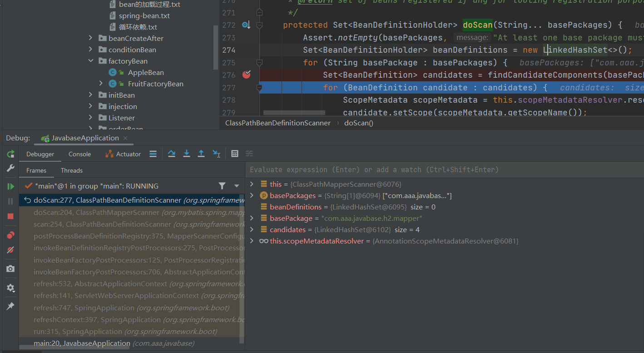
Task: Stop the debug session
Action: click(x=10, y=216)
